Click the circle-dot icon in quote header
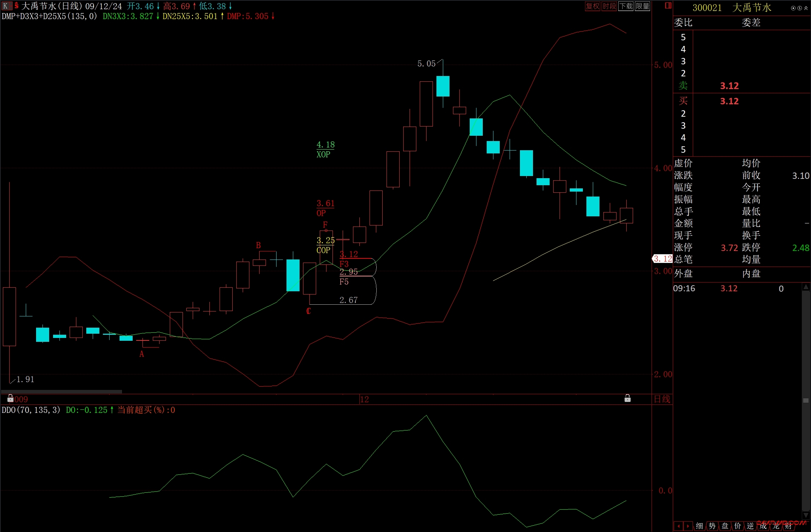This screenshot has height=532, width=811. (x=793, y=8)
